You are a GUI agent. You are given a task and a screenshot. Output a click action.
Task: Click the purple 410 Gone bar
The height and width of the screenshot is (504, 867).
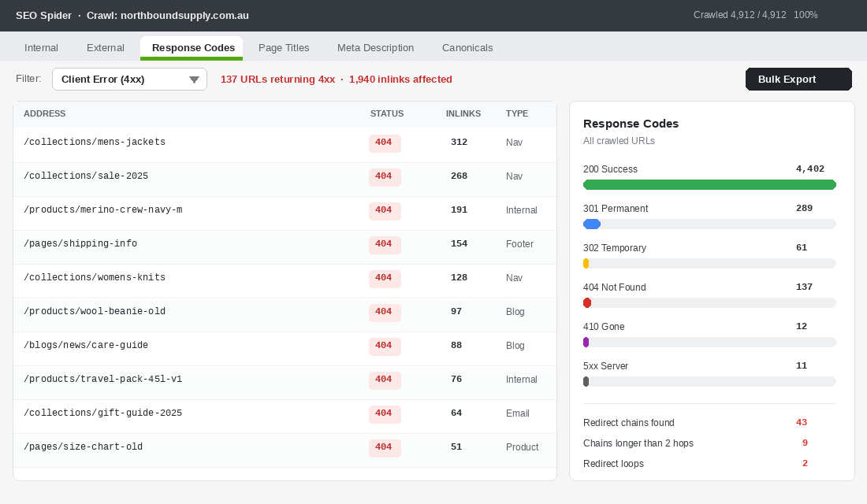click(586, 342)
